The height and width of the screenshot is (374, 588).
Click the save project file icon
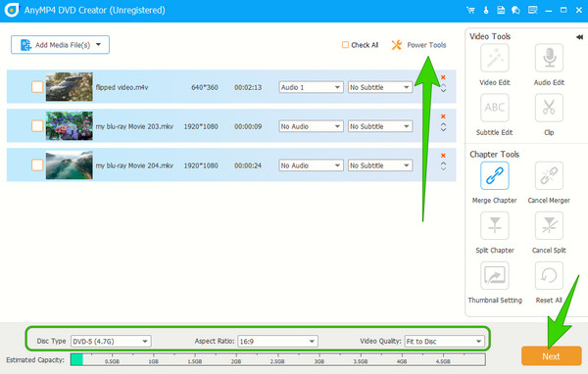tap(501, 10)
